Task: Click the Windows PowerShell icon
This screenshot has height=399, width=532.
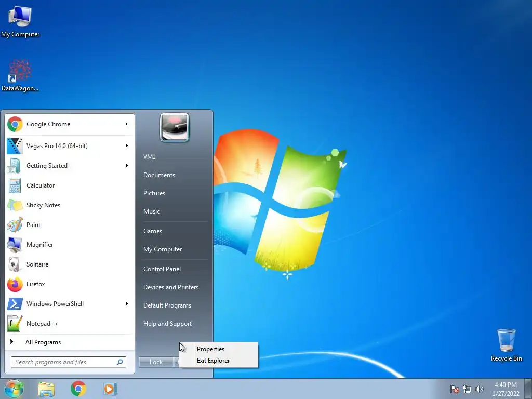Action: coord(15,303)
